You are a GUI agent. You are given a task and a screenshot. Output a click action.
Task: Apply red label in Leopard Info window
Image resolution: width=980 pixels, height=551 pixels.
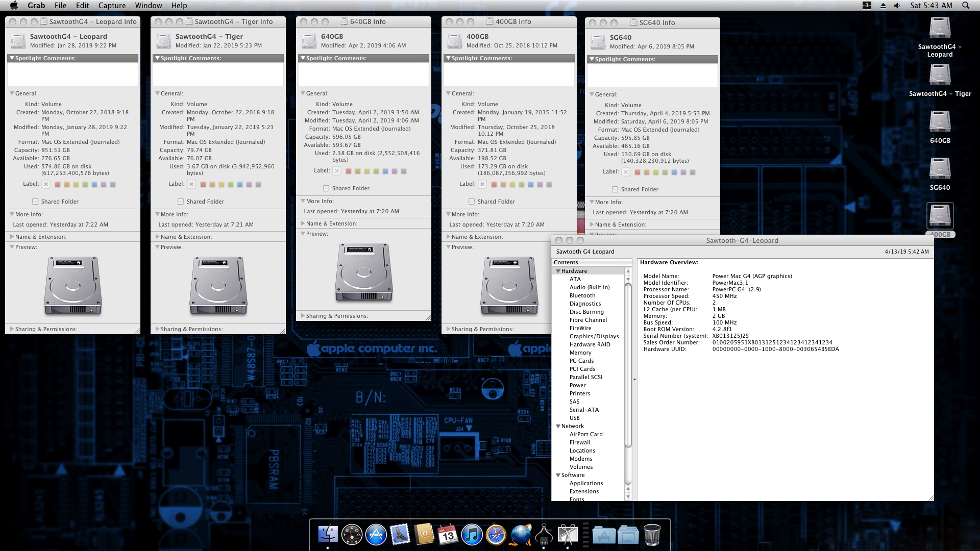click(x=58, y=184)
